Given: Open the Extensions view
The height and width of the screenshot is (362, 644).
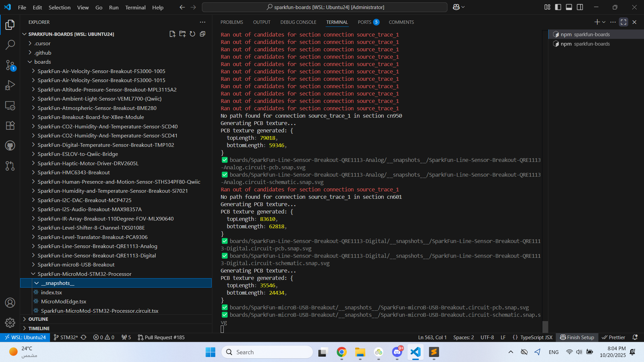Looking at the screenshot, I should (x=10, y=125).
